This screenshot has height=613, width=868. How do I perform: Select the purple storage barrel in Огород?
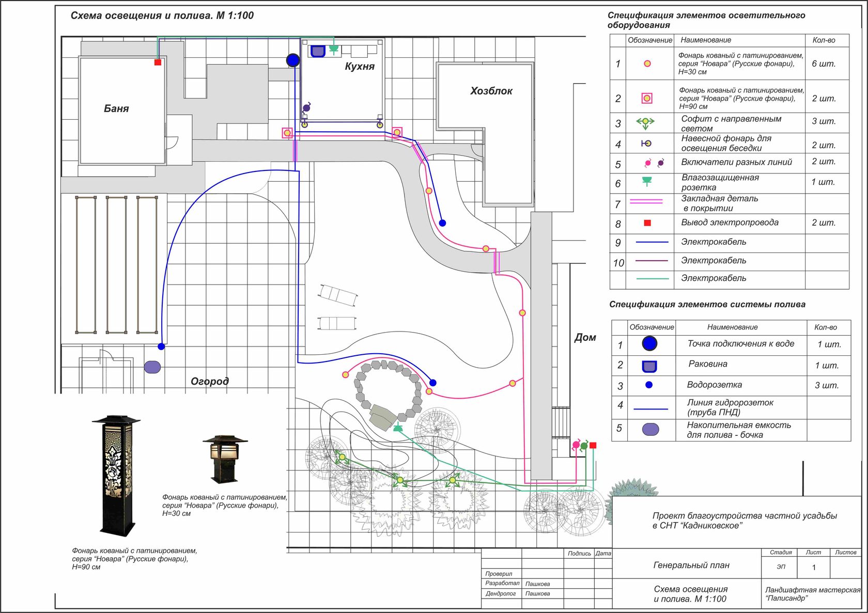coord(152,367)
